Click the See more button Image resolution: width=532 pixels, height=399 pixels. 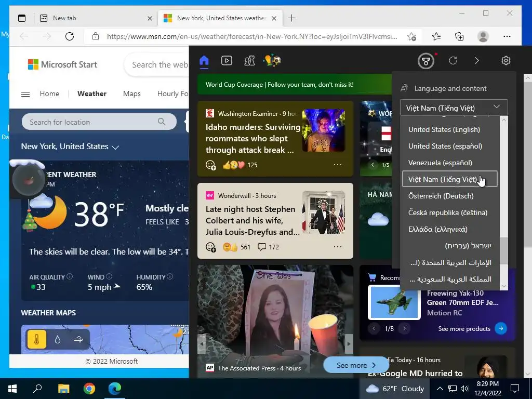(x=356, y=365)
